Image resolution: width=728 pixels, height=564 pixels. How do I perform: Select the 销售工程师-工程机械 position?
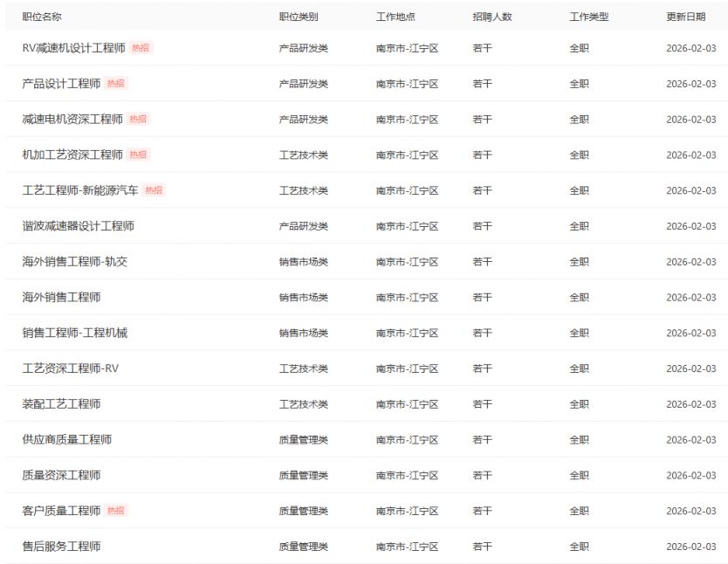point(75,333)
